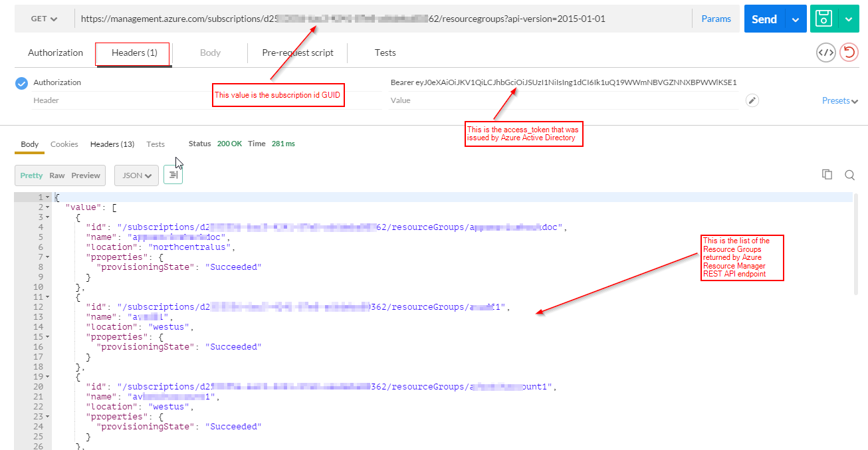Open the Body request tab
868x450 pixels.
[210, 53]
